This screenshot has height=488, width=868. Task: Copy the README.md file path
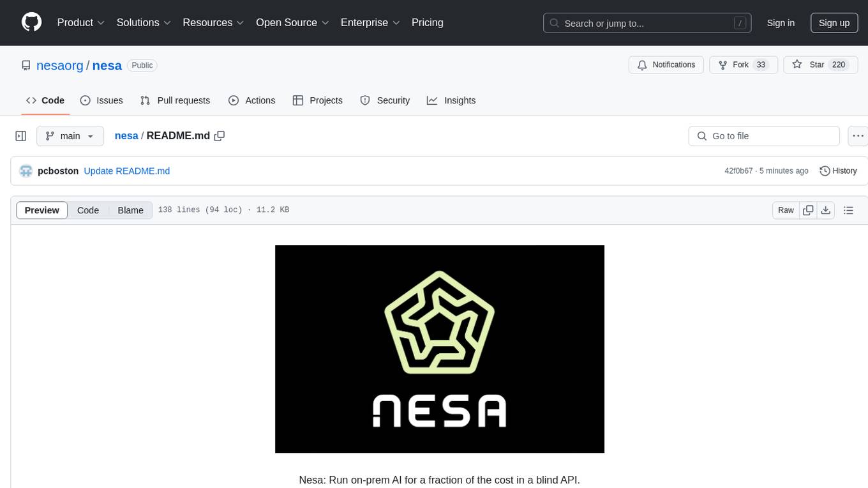point(220,136)
